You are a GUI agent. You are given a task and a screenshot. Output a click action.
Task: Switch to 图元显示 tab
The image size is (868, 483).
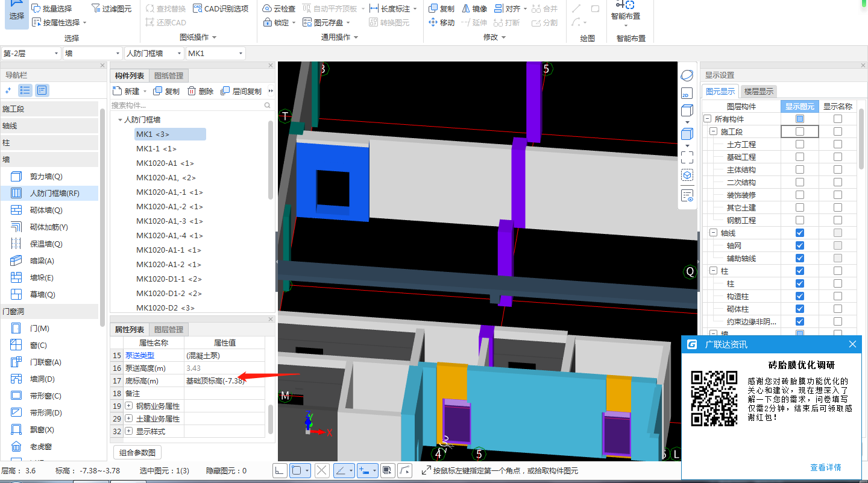coord(720,92)
